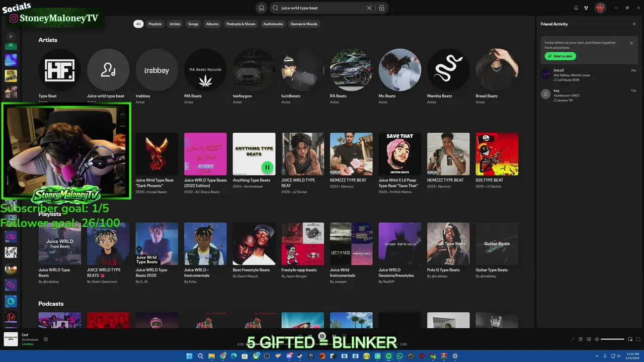Show hidden system tray icons chevron
The image size is (644, 362).
pyautogui.click(x=596, y=356)
